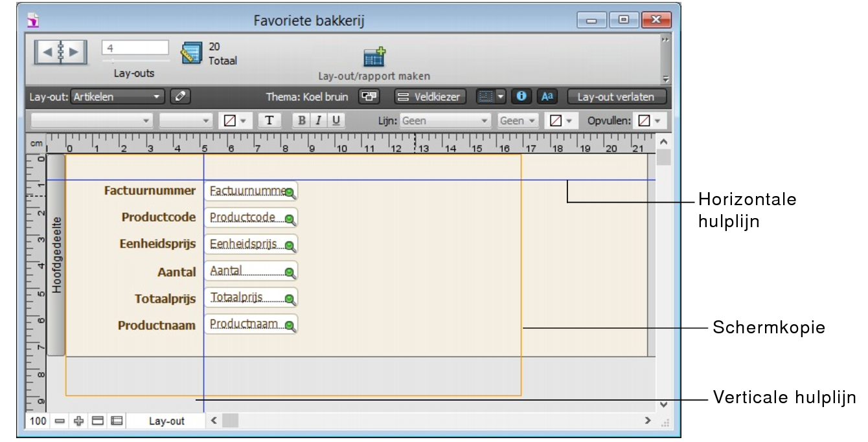Open the Veldkiezer field picker
Screen dimensions: 868x442
click(429, 97)
